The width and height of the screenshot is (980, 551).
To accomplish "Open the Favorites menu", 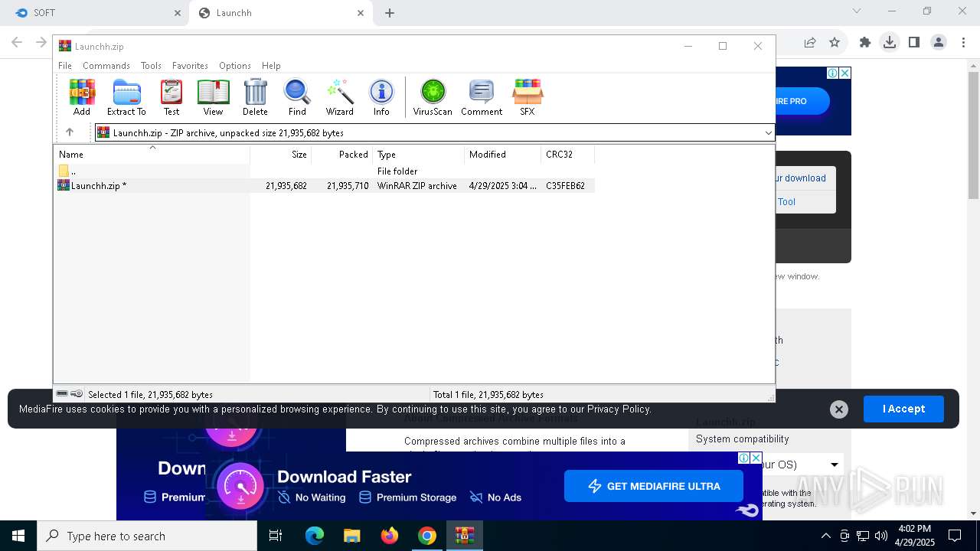I will point(190,66).
